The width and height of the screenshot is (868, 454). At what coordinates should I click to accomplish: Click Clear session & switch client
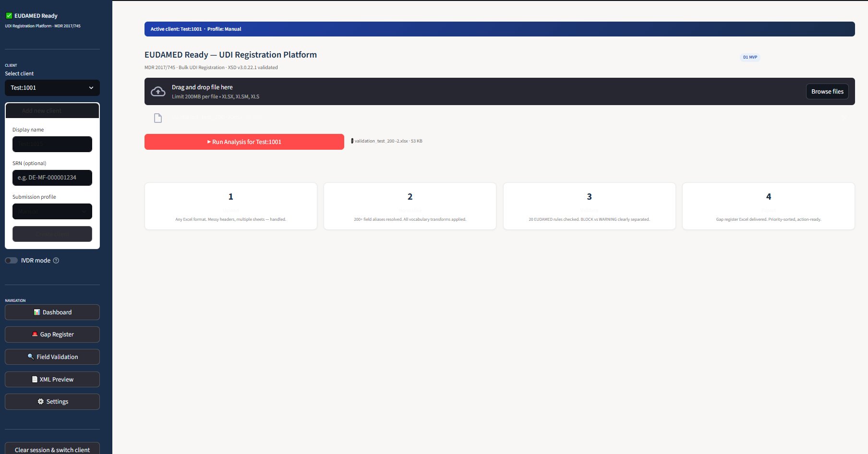[x=52, y=449]
